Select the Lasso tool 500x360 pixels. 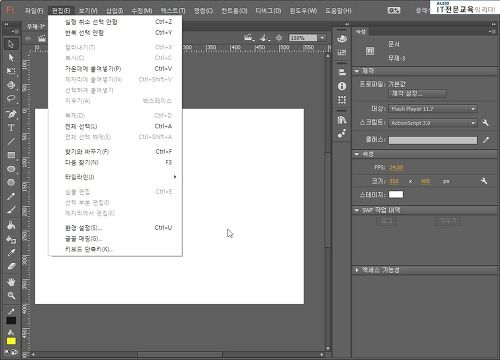point(11,99)
